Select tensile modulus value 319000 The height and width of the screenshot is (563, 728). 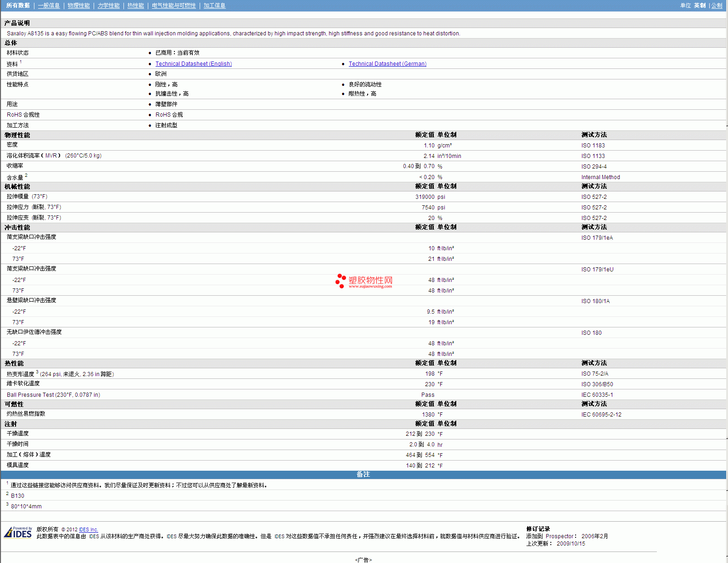[x=425, y=197]
